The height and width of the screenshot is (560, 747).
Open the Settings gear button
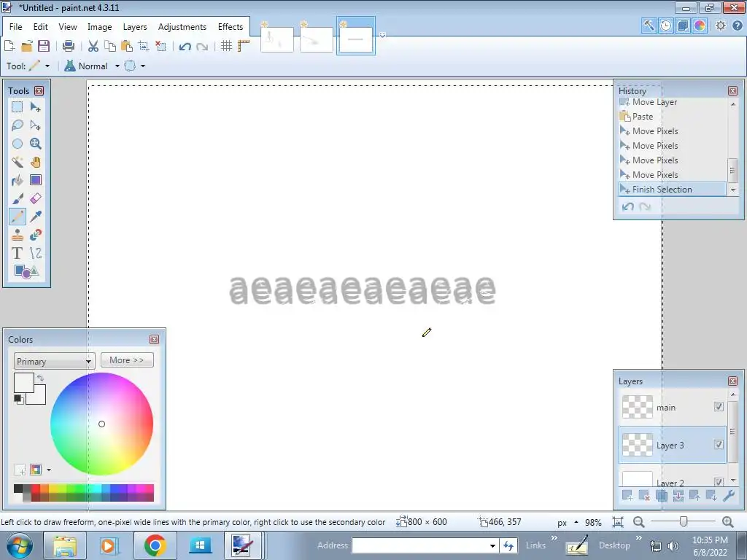coord(720,26)
